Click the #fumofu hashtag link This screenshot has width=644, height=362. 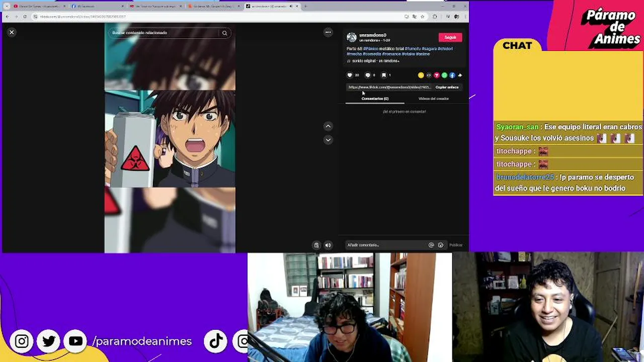[413, 49]
